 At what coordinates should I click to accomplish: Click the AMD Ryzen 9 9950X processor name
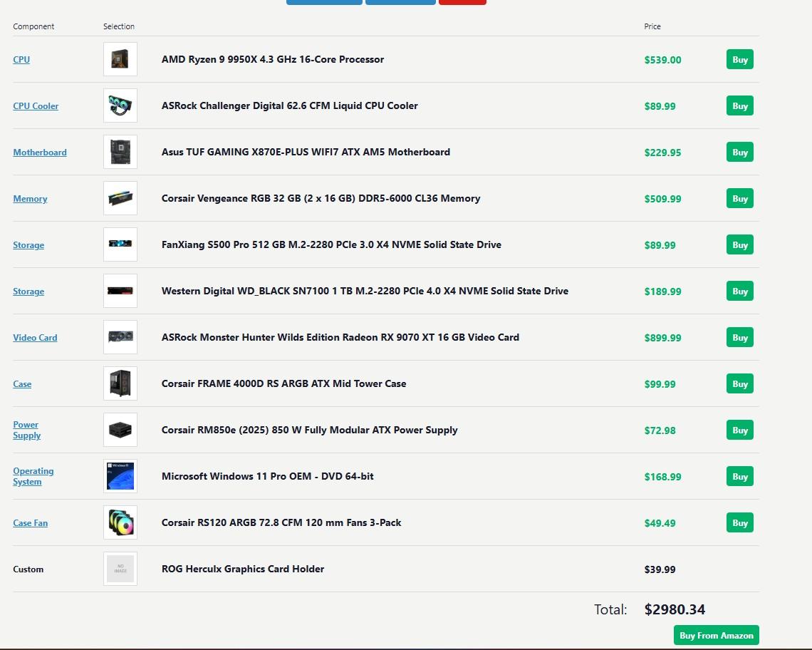click(273, 59)
